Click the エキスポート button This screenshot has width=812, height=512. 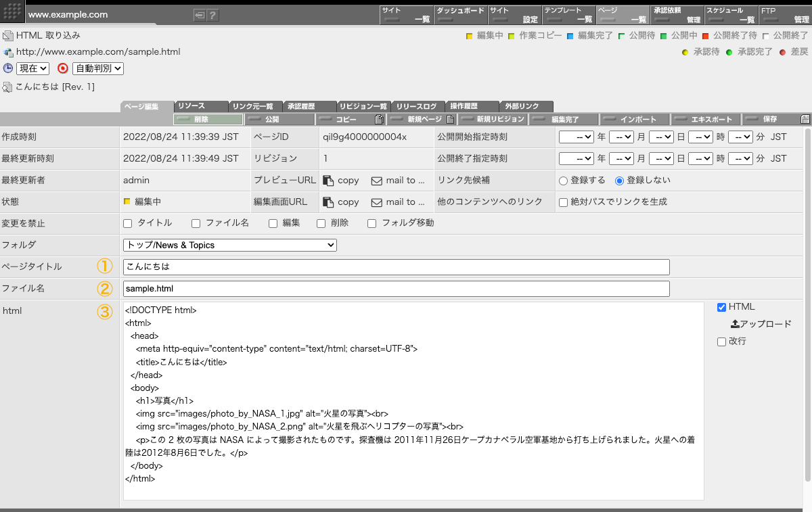[x=706, y=120]
